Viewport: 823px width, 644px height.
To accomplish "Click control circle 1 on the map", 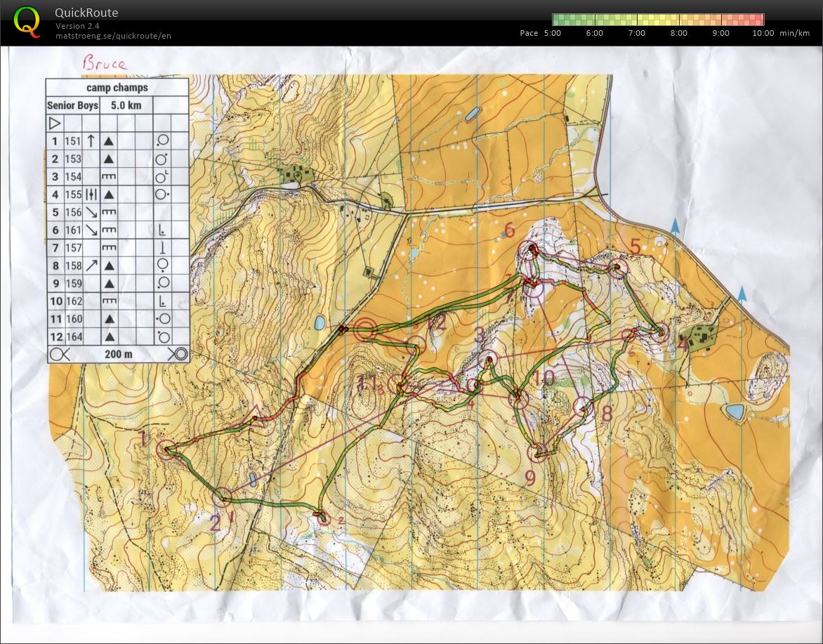I will pos(167,449).
